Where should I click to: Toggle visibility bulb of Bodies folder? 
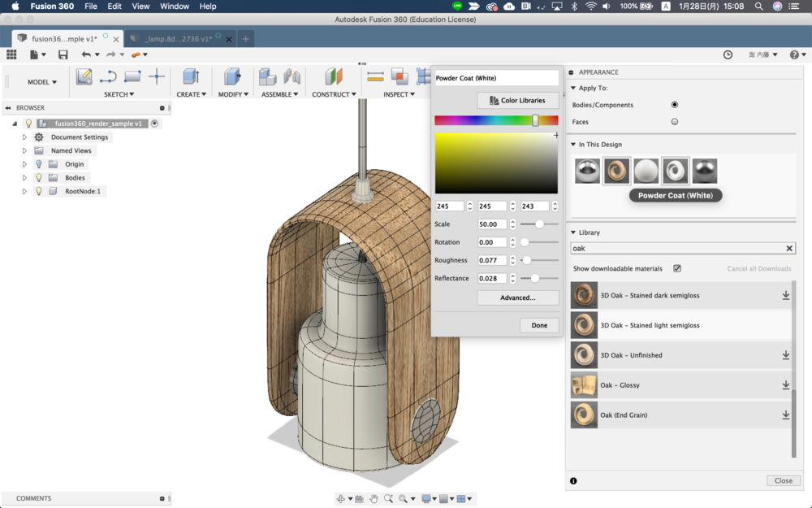[x=38, y=178]
